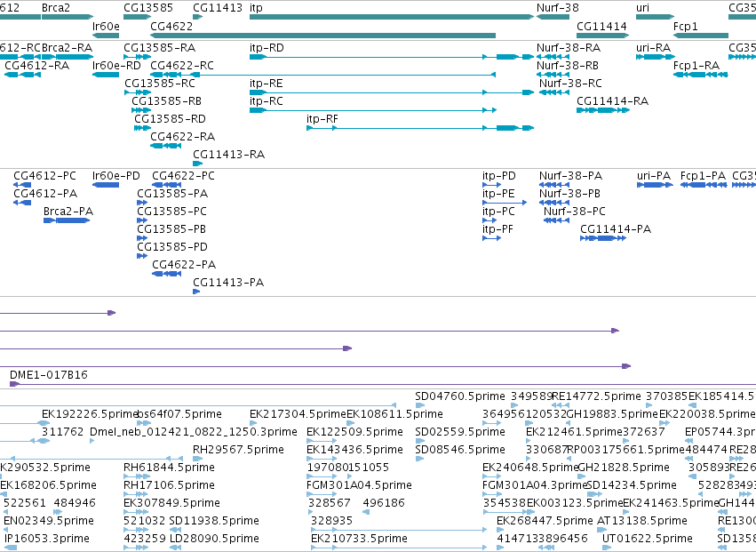Select EST FGM301A04.5prime
Image resolution: width=756 pixels, height=552 pixels.
click(x=322, y=494)
